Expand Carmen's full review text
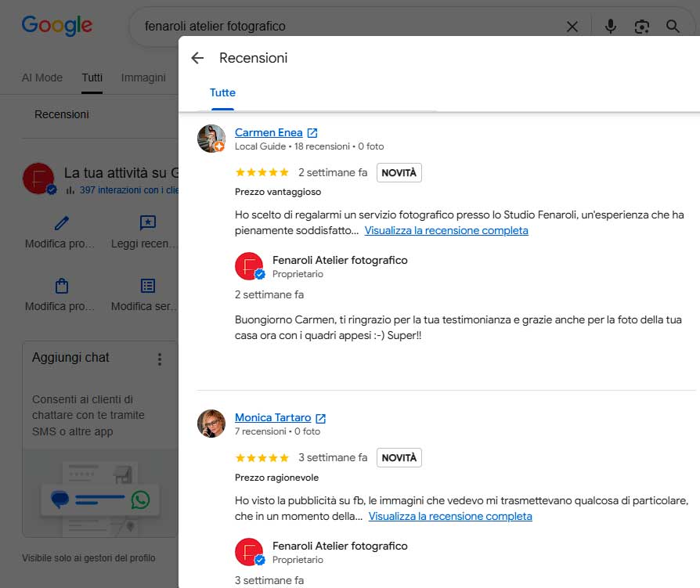 coord(446,230)
